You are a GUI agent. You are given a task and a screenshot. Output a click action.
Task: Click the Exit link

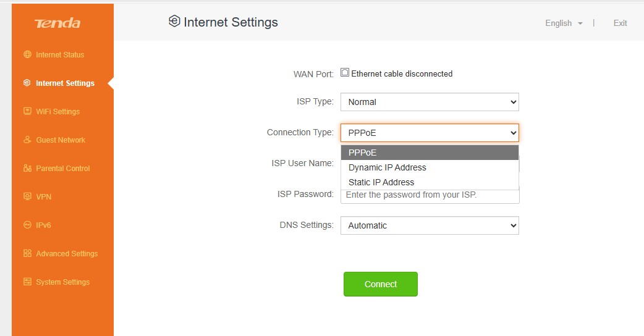point(620,23)
